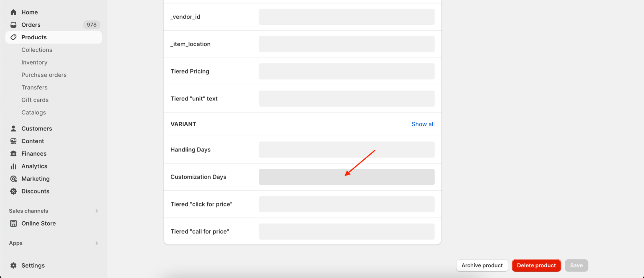The height and width of the screenshot is (278, 644).
Task: Expand the Apps section chevron
Action: [x=97, y=243]
